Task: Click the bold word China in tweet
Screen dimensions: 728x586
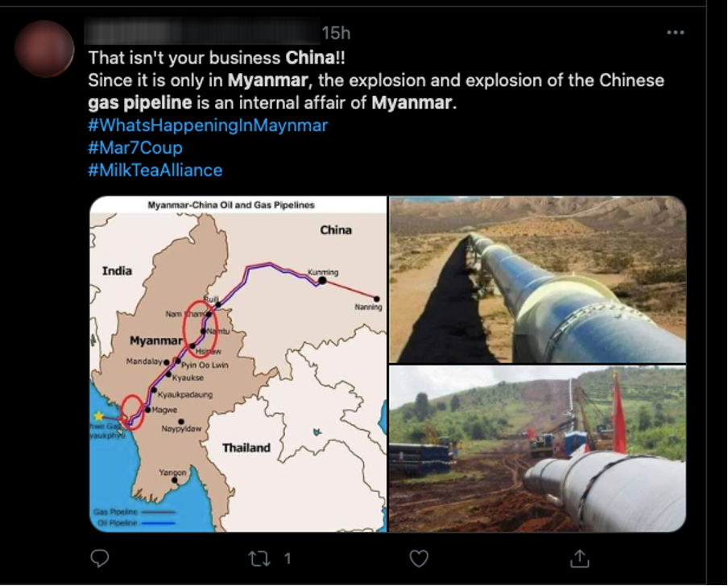Action: coord(310,57)
